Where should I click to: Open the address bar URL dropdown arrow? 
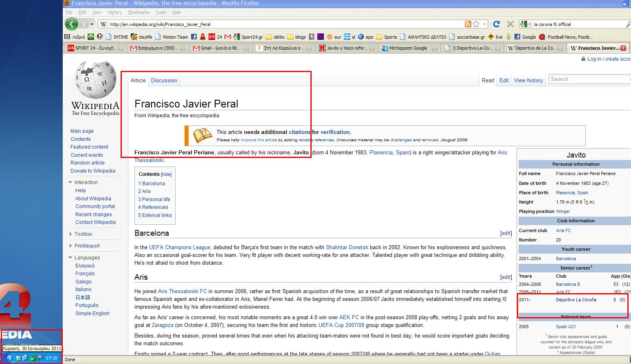[484, 24]
